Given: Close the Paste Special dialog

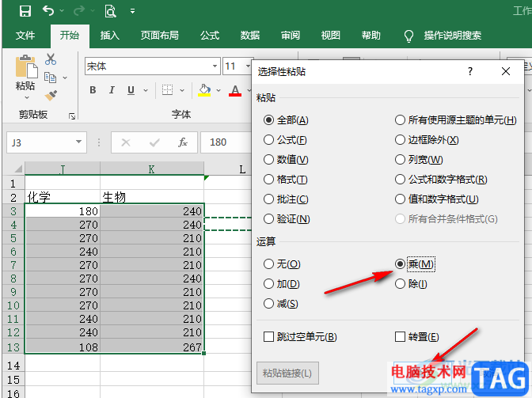Looking at the screenshot, I should tap(506, 71).
